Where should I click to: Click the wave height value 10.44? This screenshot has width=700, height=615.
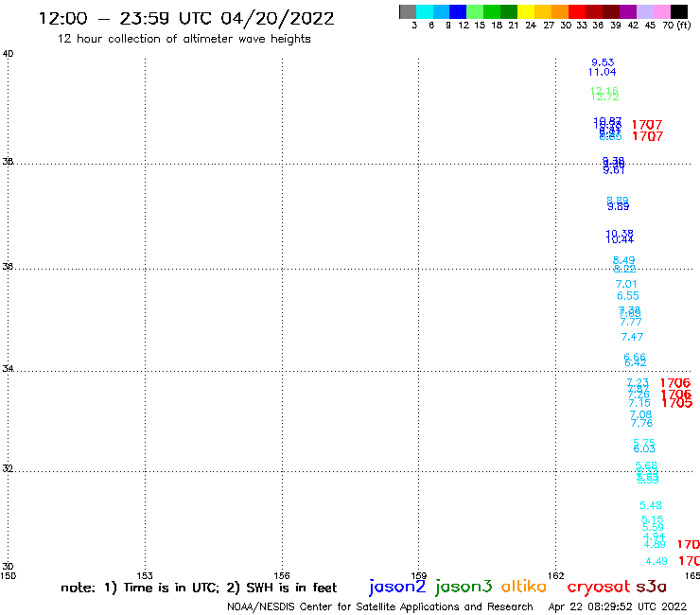pyautogui.click(x=620, y=240)
